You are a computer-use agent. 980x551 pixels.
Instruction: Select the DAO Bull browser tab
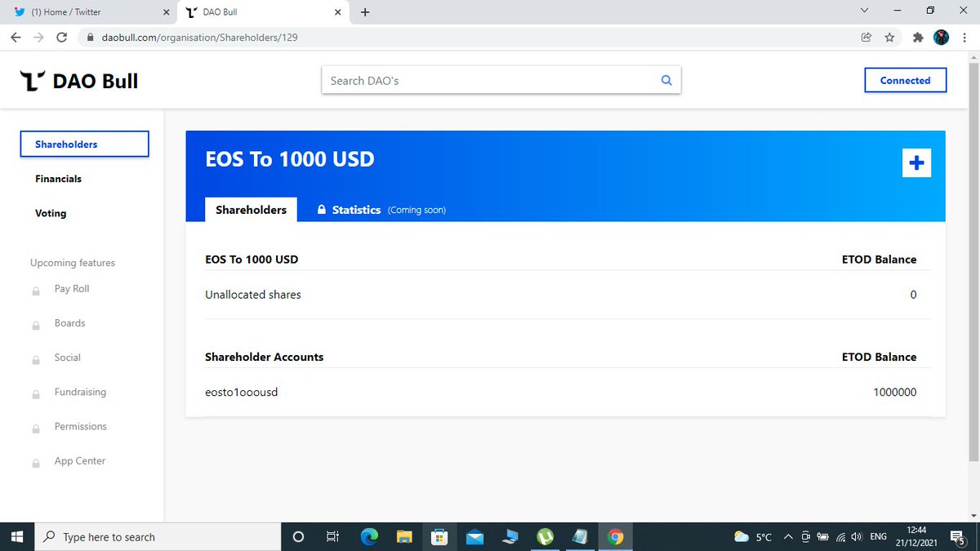click(264, 12)
